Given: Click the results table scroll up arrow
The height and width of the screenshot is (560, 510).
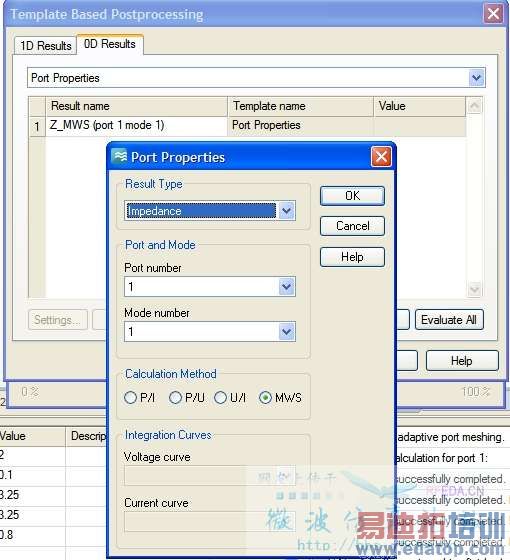Looking at the screenshot, I should (x=474, y=105).
